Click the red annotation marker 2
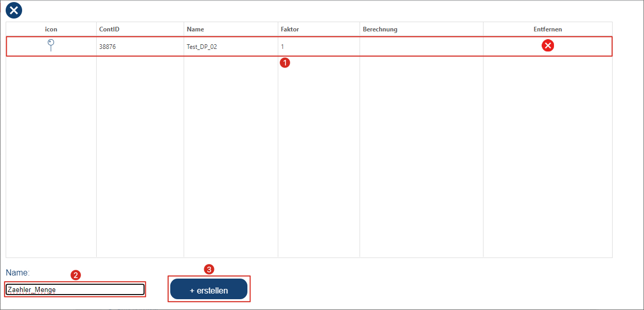Viewport: 644px width, 310px height. tap(75, 275)
